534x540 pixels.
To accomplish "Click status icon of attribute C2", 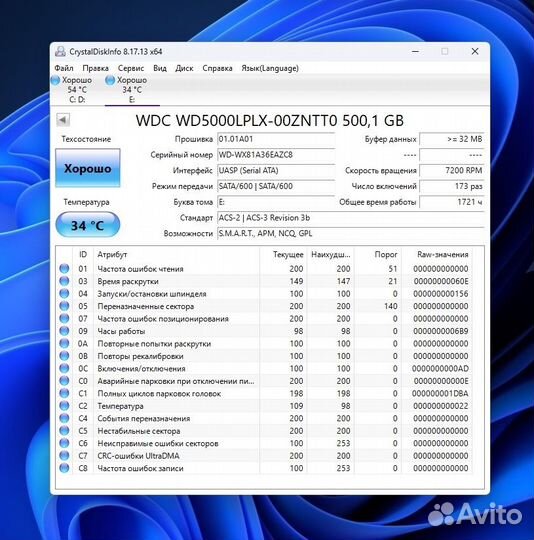I will click(64, 406).
